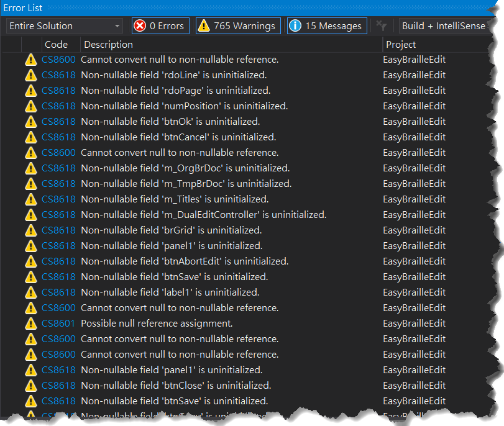This screenshot has height=426, width=504.
Task: Toggle the 765 Warnings filter
Action: coord(238,25)
